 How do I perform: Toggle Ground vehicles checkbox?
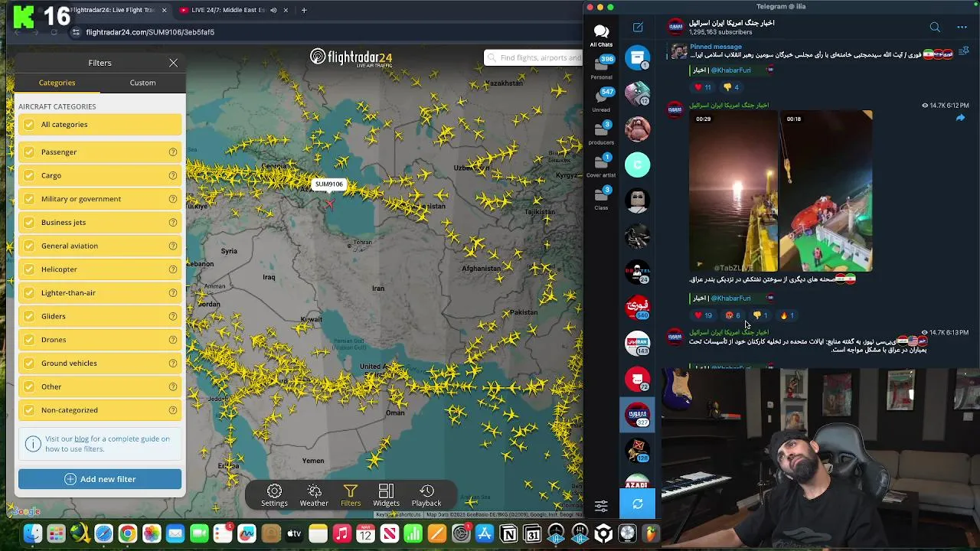[29, 364]
